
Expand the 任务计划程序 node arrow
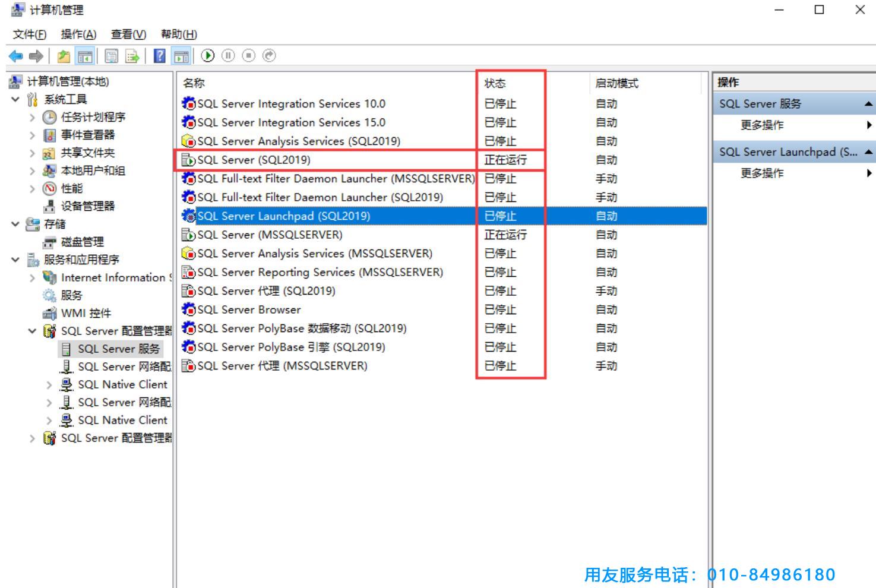coord(33,118)
